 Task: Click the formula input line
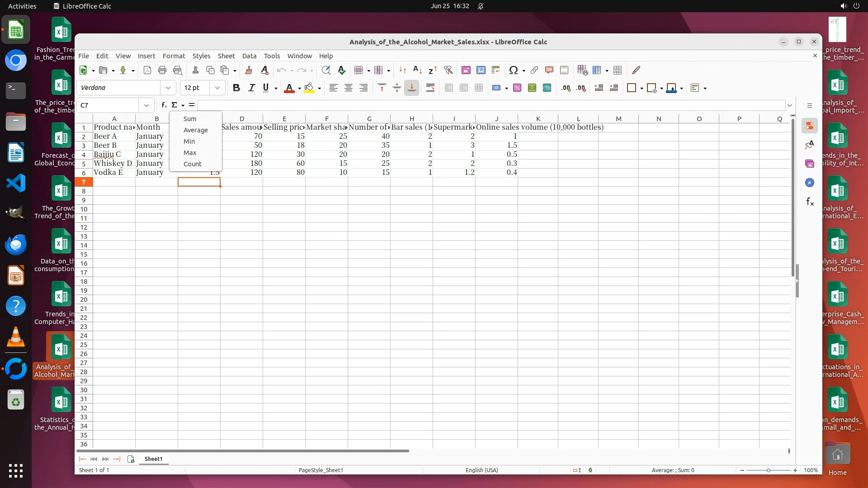[x=491, y=105]
